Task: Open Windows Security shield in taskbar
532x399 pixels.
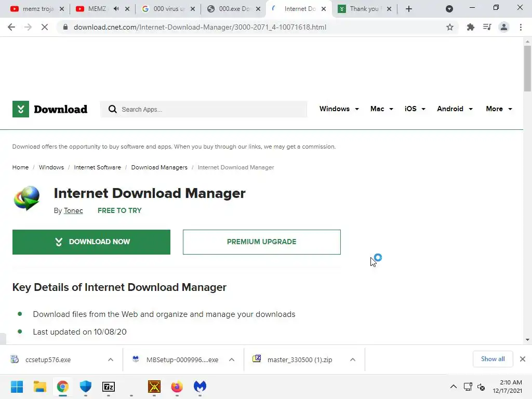Action: (86, 387)
